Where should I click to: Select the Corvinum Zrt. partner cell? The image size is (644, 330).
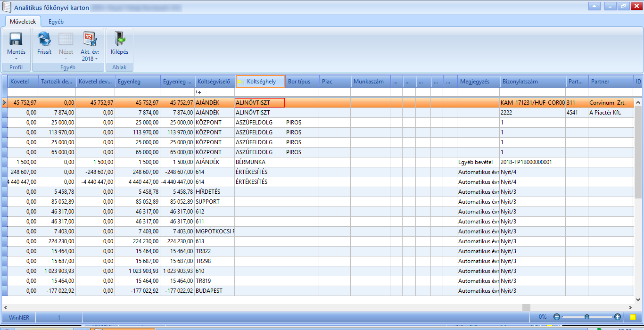click(x=611, y=102)
